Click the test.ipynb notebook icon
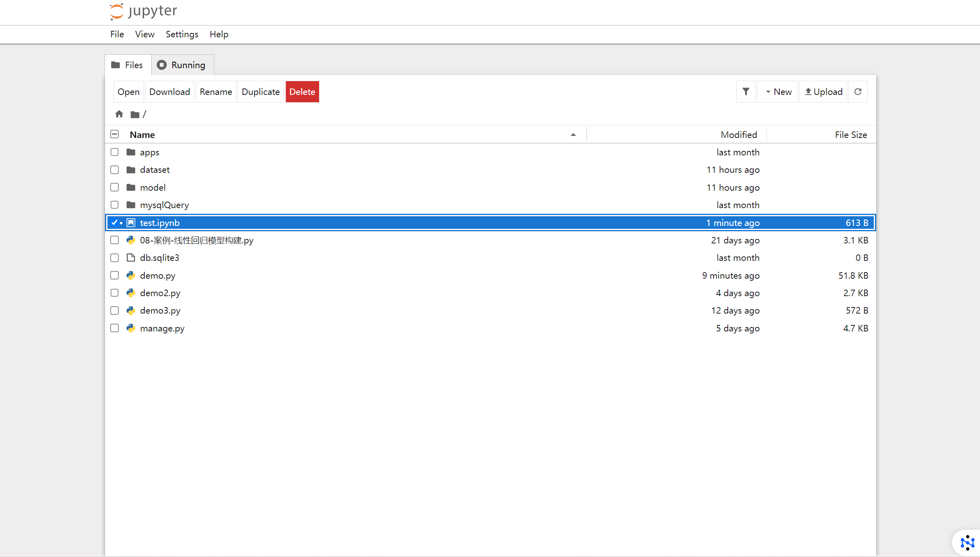Image resolution: width=980 pixels, height=557 pixels. [131, 223]
